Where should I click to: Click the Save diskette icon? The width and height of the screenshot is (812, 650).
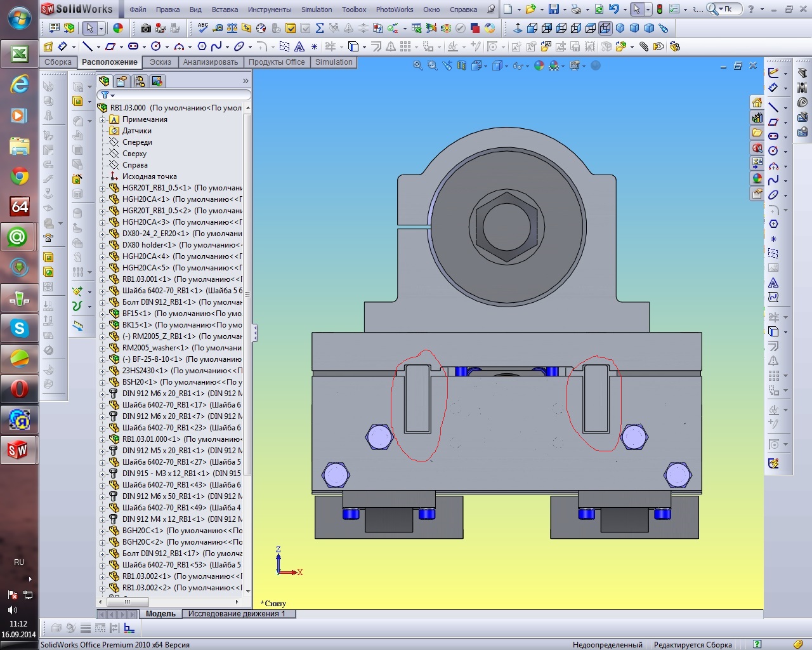point(554,9)
